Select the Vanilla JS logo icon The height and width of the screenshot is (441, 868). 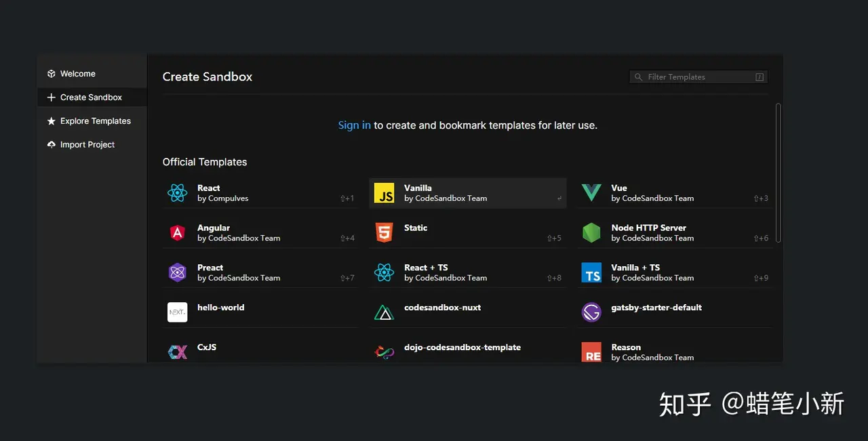click(x=384, y=193)
